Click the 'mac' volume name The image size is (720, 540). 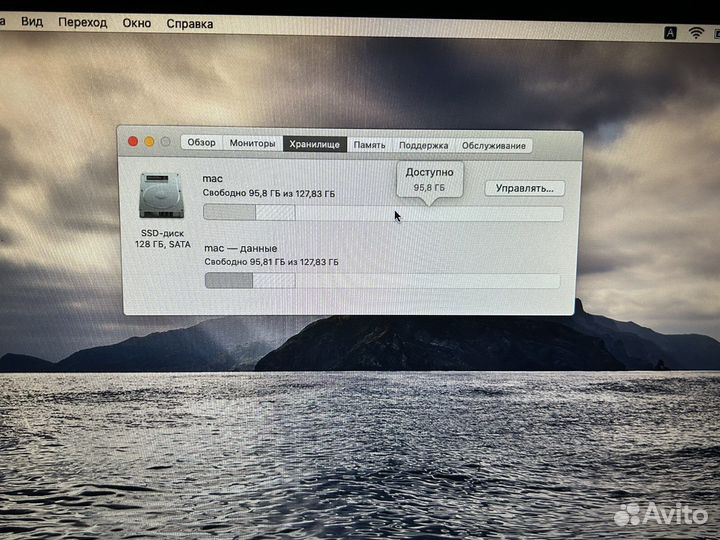click(212, 179)
